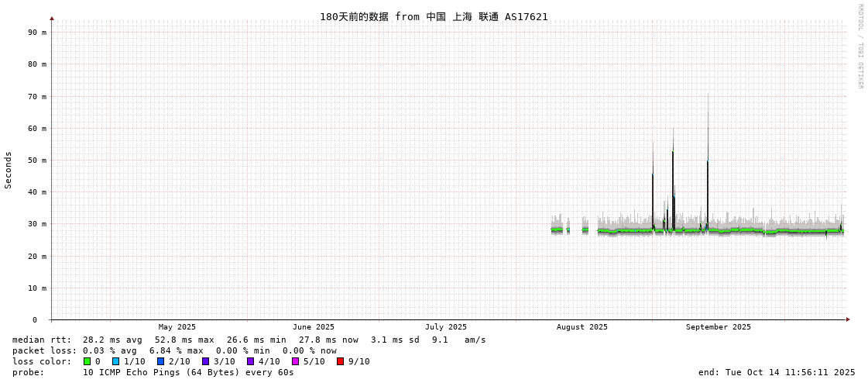The height and width of the screenshot is (383, 868).
Task: Click the 4/10 loss color swatch
Action: (250, 361)
